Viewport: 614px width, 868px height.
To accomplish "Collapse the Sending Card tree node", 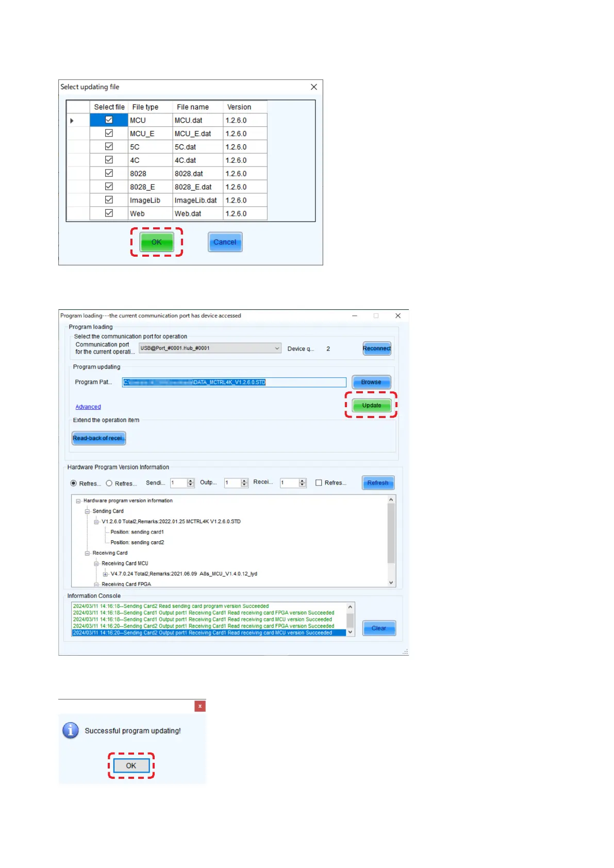I will (x=87, y=511).
